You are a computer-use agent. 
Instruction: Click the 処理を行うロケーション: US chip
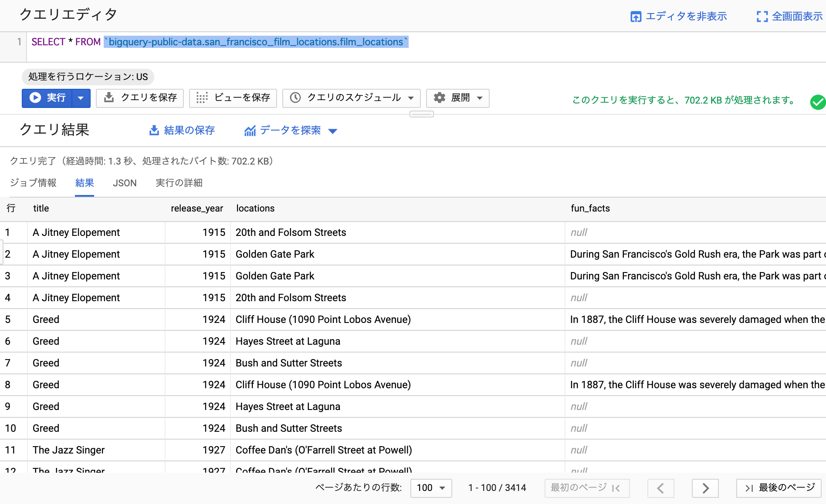coord(87,77)
